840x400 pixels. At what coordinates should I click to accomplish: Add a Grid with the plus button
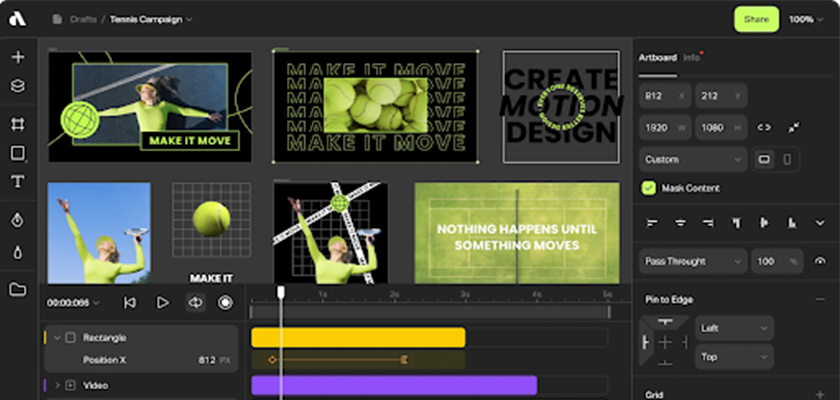[x=820, y=395]
